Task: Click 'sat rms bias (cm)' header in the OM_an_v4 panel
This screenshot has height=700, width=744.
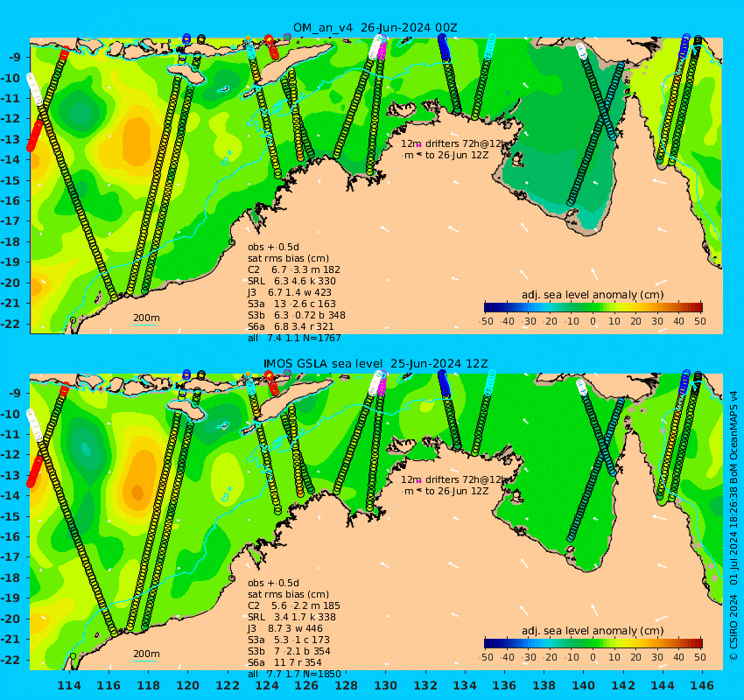Action: [288, 258]
